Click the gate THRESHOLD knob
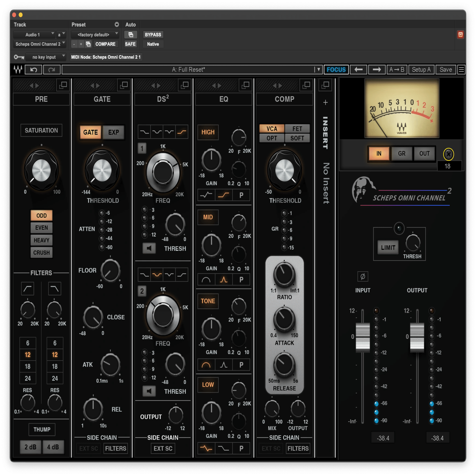This screenshot has width=476, height=476. pos(102,170)
